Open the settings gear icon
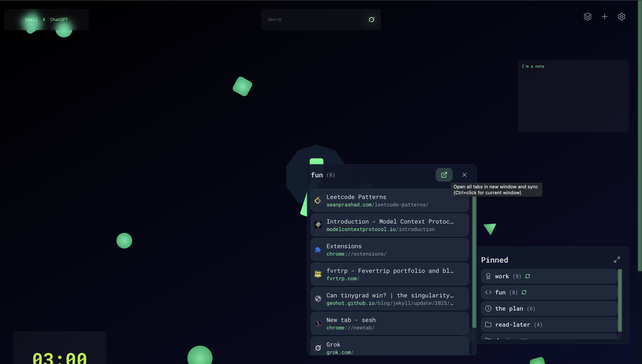 tap(621, 17)
